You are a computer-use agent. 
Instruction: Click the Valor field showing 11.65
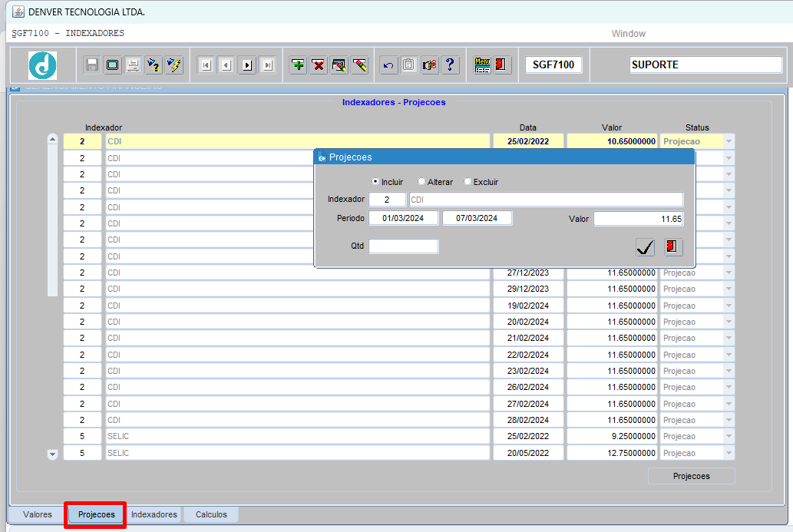(x=638, y=219)
